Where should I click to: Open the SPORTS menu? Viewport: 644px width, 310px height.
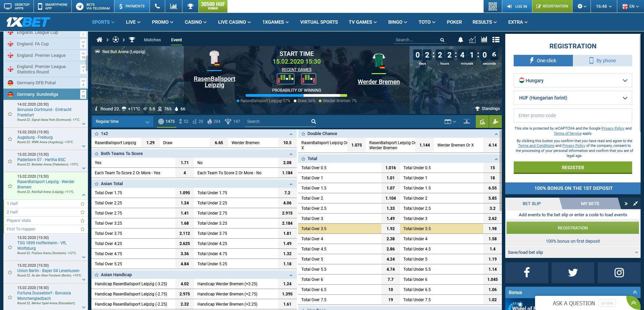pos(103,22)
